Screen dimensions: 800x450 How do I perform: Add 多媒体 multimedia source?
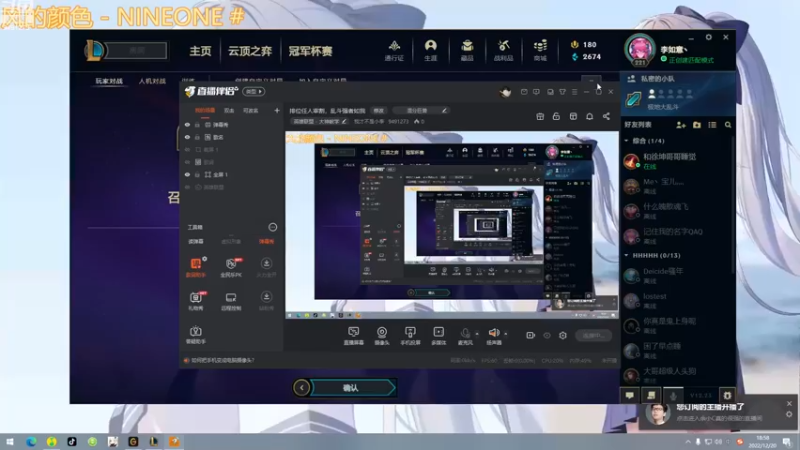438,336
